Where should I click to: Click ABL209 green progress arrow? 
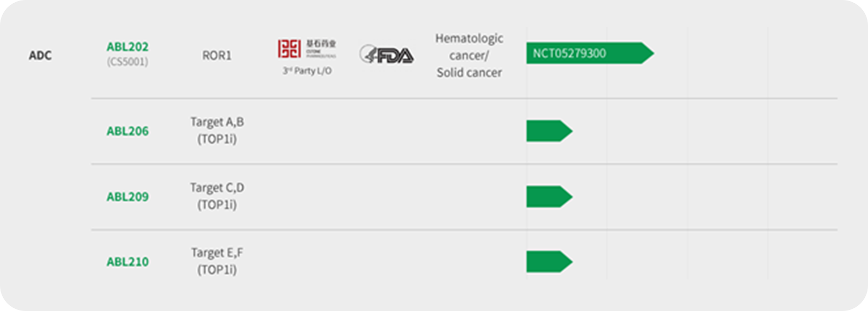549,196
